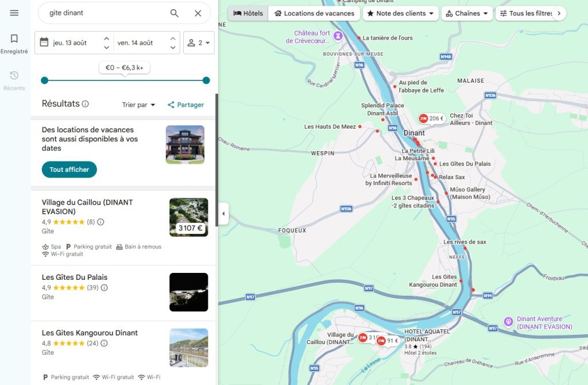Open the ven. 14 août check-out date
Viewport: 588px width, 385px height.
135,43
